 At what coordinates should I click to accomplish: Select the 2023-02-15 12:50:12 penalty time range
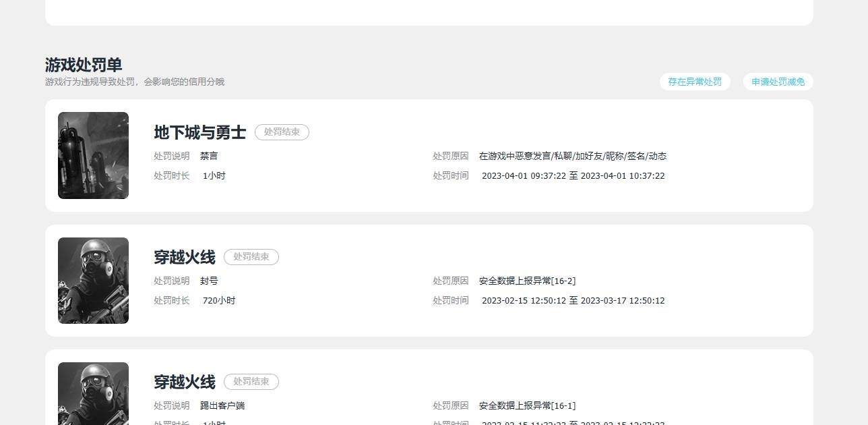click(573, 300)
